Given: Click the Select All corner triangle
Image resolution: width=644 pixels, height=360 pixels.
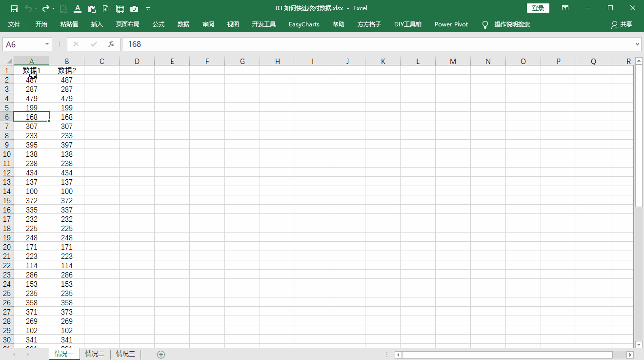Looking at the screenshot, I should [9, 62].
